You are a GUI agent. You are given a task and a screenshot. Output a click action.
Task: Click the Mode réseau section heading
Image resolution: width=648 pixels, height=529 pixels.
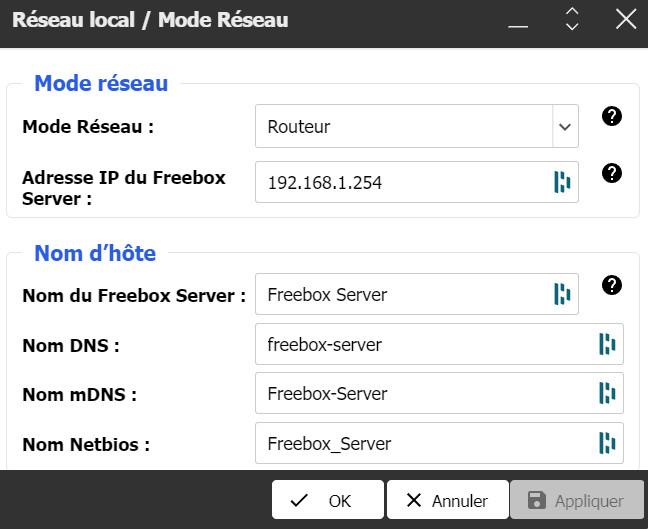point(101,83)
